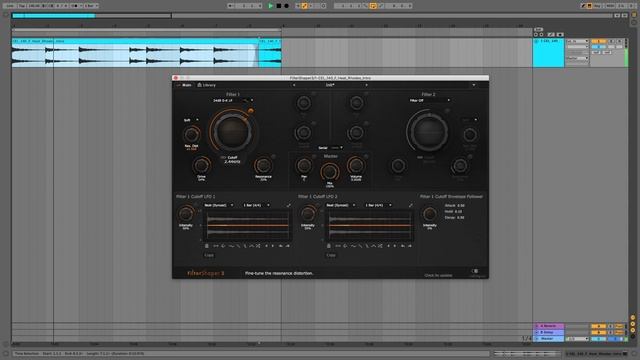Open LFO 2 Beat (Synced) mode dropdown
The image size is (640, 360).
coord(340,205)
